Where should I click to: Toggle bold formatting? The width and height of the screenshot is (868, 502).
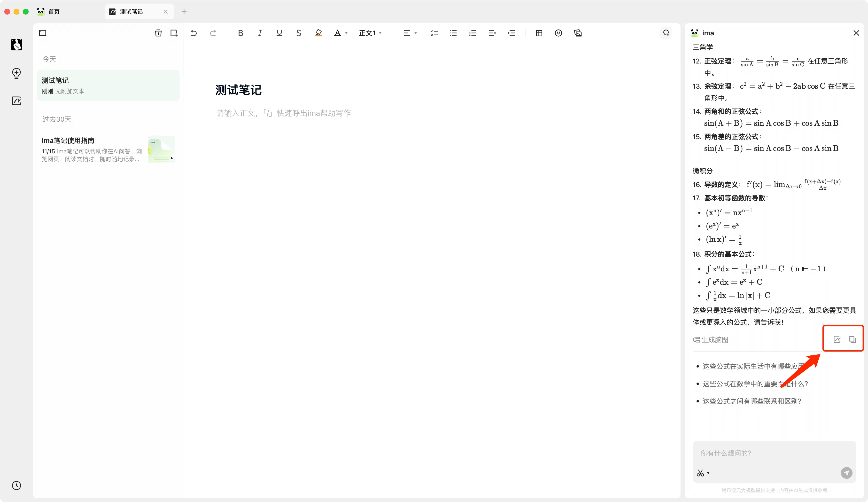pos(240,33)
